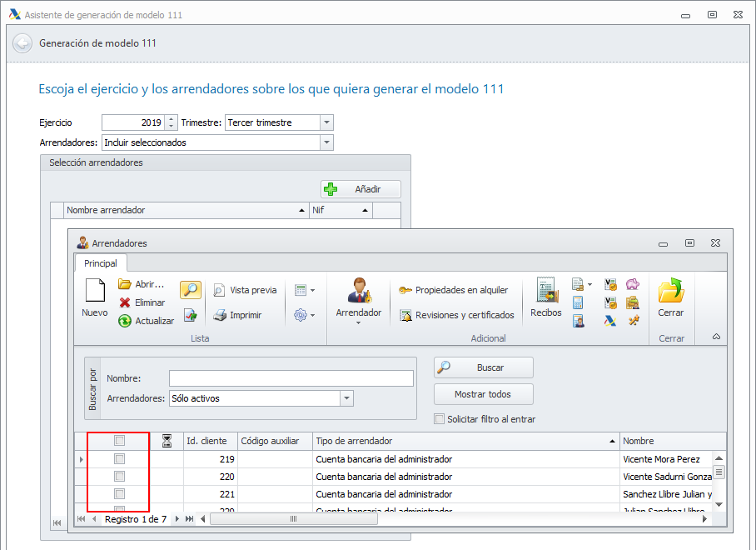756x550 pixels.
Task: Click the tax agency logo icon in ribbon
Action: coord(610,321)
